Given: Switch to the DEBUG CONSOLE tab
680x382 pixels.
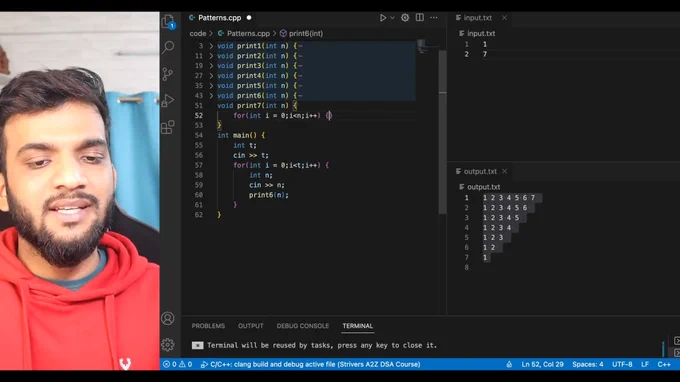Looking at the screenshot, I should tap(303, 326).
